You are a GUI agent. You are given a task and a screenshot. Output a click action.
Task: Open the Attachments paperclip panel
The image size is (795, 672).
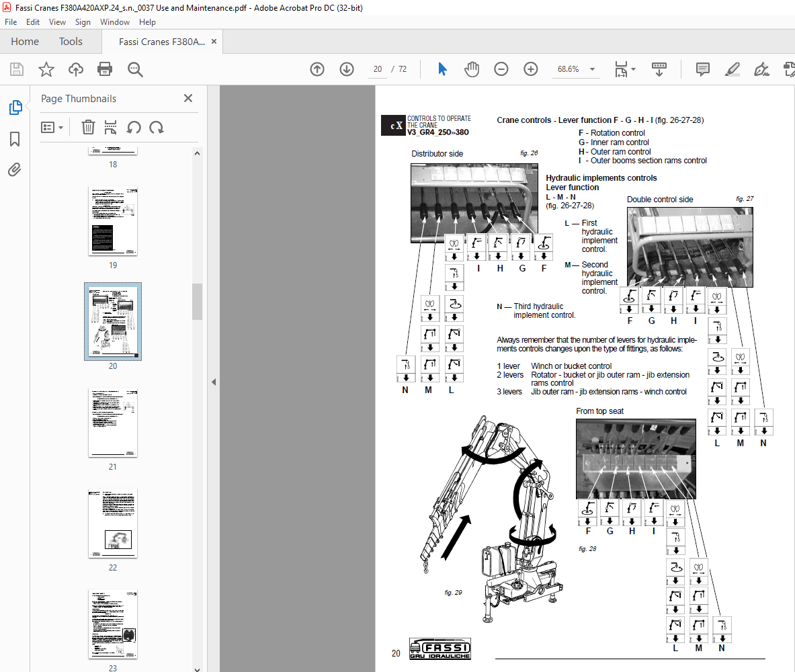tap(15, 169)
